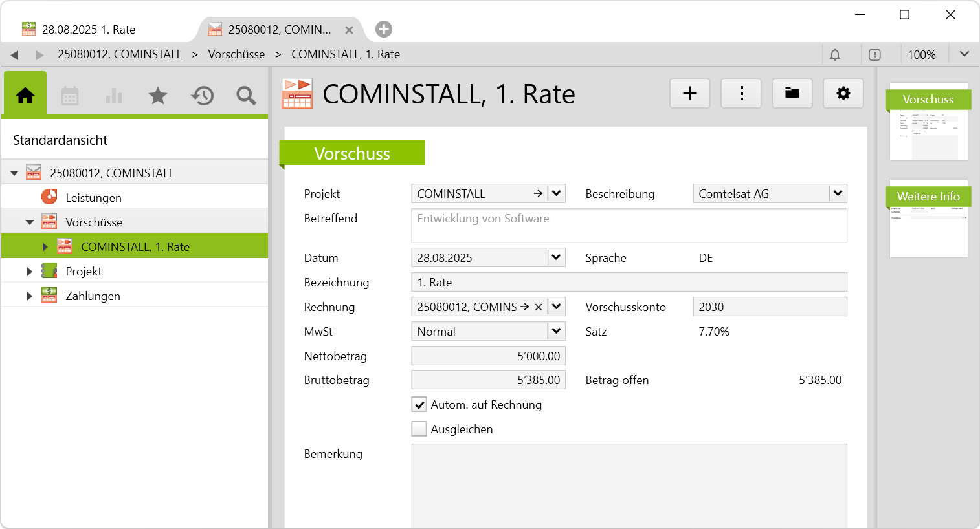Screen dimensions: 980x529
Task: Open the history clock icon
Action: [202, 96]
